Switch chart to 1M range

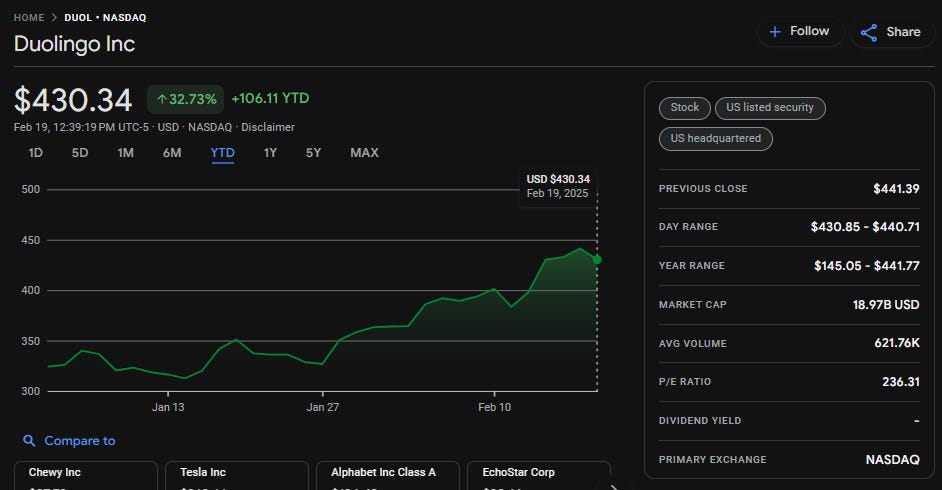click(126, 153)
